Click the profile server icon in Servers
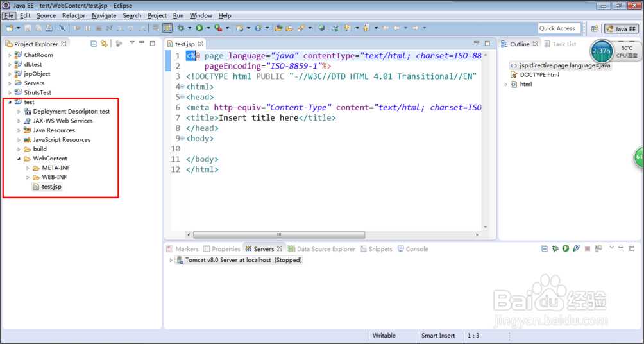 (576, 248)
